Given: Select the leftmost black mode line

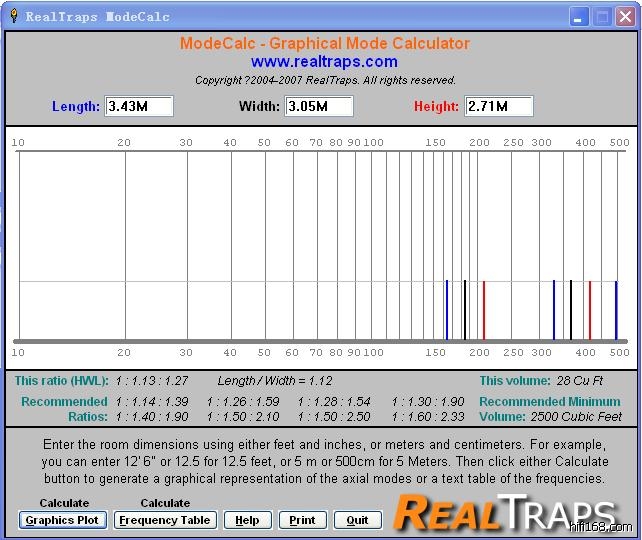Looking at the screenshot, I should [x=465, y=310].
